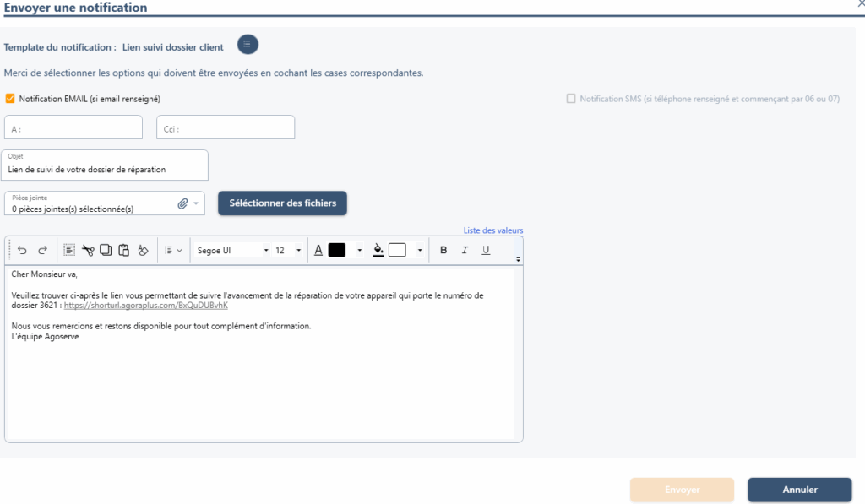The width and height of the screenshot is (865, 504).
Task: Click the eraser clear formatting icon
Action: pyautogui.click(x=143, y=250)
